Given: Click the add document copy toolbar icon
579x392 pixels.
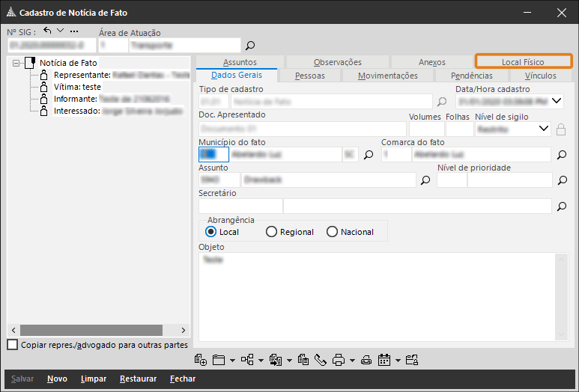Looking at the screenshot, I should tap(201, 360).
